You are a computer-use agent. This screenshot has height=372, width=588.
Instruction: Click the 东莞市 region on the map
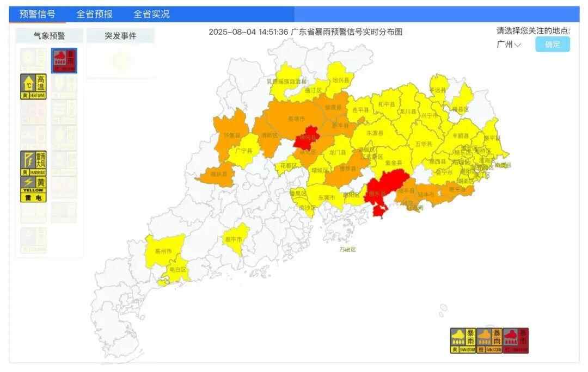[x=327, y=197]
